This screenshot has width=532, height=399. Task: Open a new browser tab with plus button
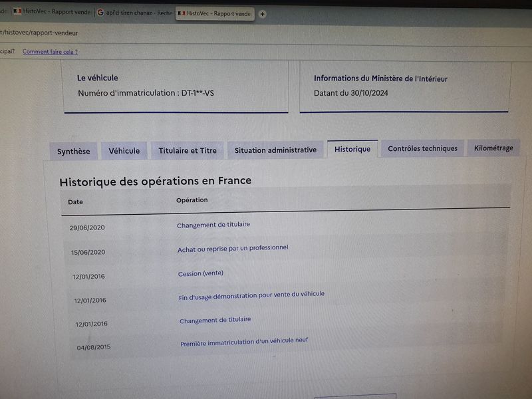(x=262, y=14)
